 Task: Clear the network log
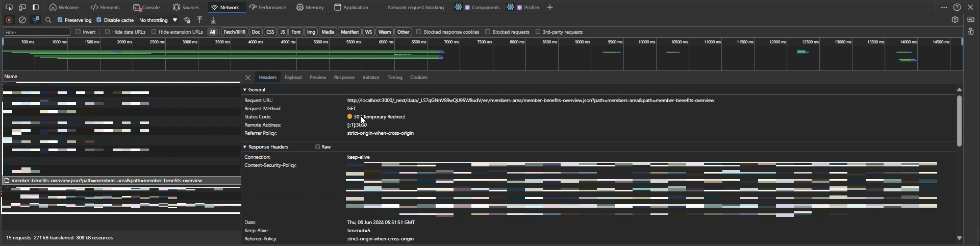click(x=22, y=20)
